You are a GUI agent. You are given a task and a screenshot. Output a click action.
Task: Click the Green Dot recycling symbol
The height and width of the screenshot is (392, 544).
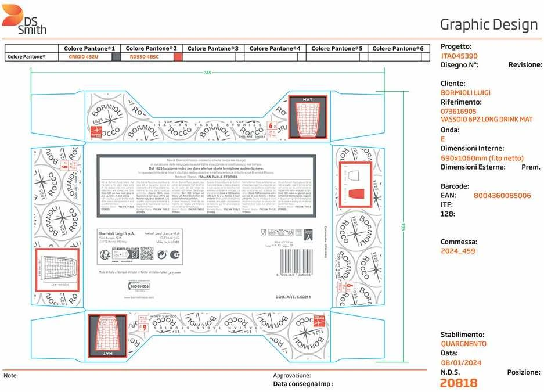click(x=162, y=255)
